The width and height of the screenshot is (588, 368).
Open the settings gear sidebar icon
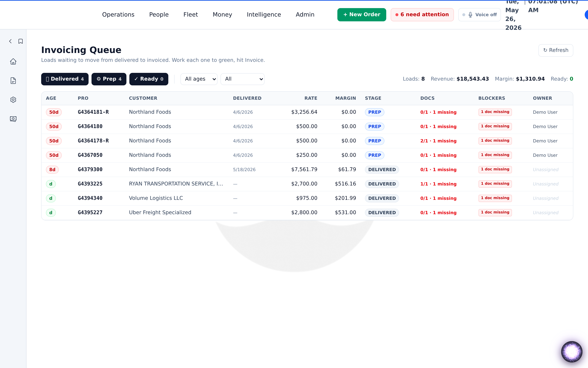coord(13,100)
